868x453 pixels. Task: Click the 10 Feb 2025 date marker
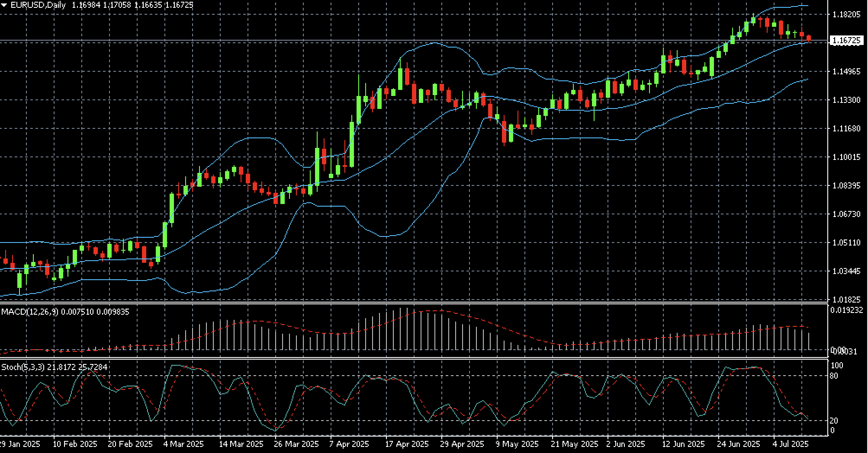[x=75, y=444]
